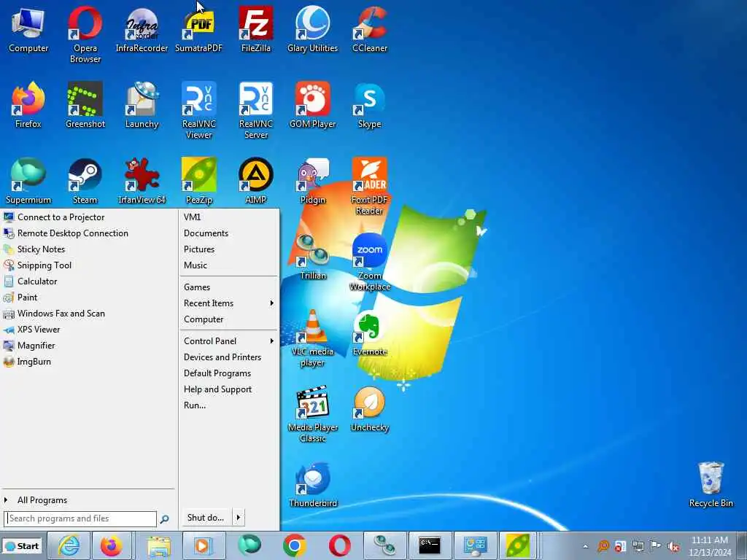Select RealVNC Viewer desktop icon
Screen dimensions: 747x560
[198, 109]
